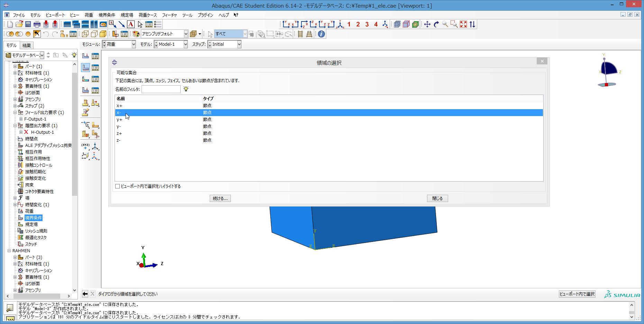Image resolution: width=644 pixels, height=324 pixels.
Task: Open the Model dropdown showing Model-1
Action: coord(171,44)
